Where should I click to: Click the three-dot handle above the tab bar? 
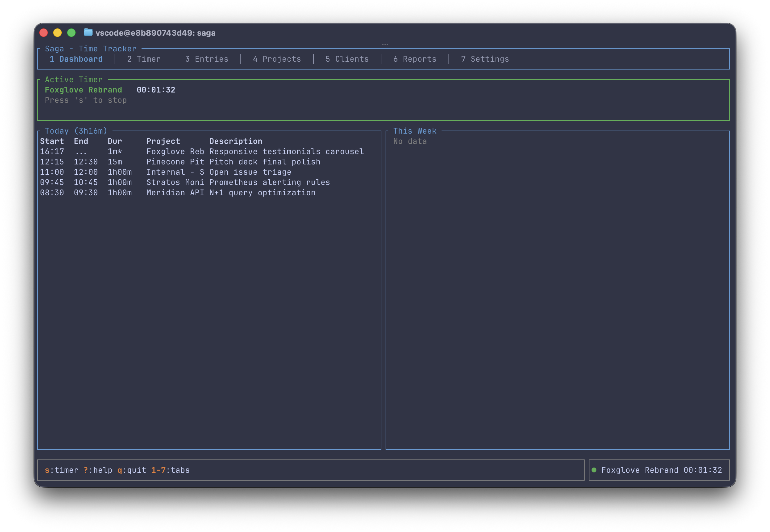coord(385,44)
